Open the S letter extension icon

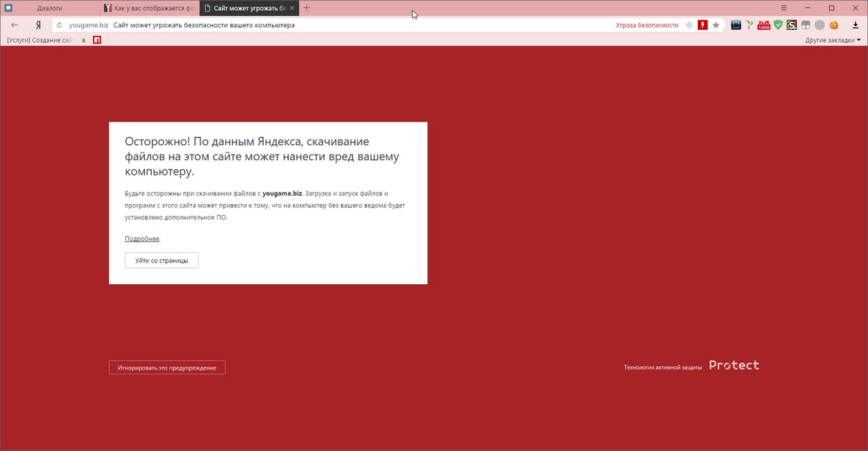791,25
